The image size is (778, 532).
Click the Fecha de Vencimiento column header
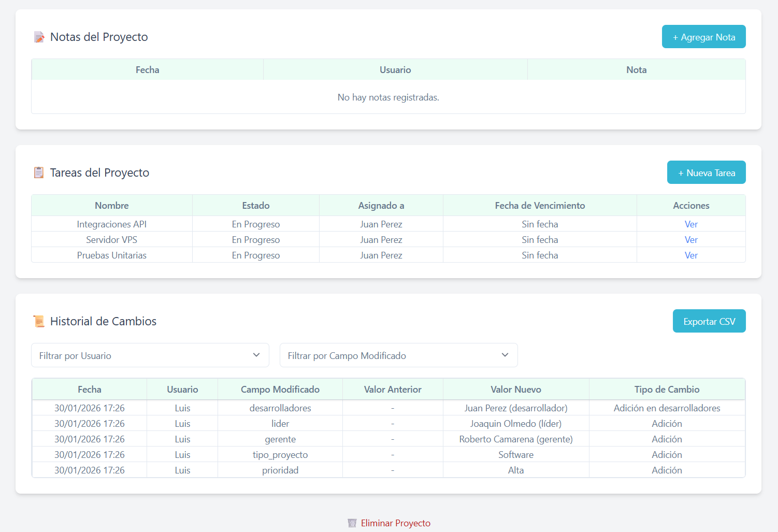click(540, 206)
